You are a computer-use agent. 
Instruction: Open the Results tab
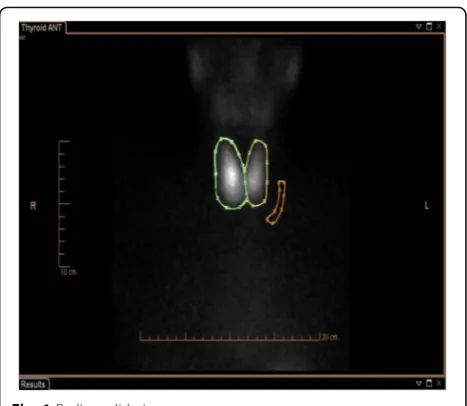point(34,384)
